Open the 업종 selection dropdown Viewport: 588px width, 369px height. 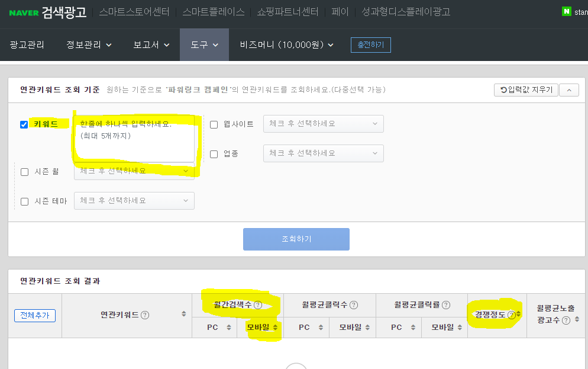tap(323, 153)
